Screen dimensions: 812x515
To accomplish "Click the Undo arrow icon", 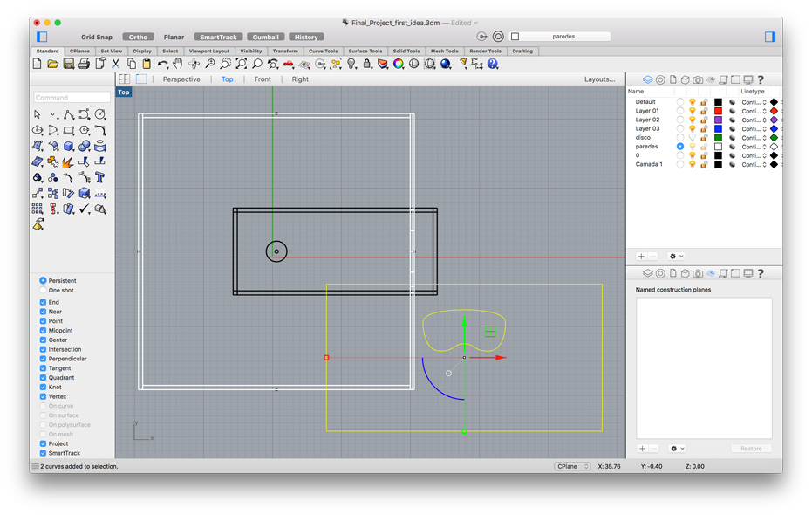I will click(x=162, y=64).
